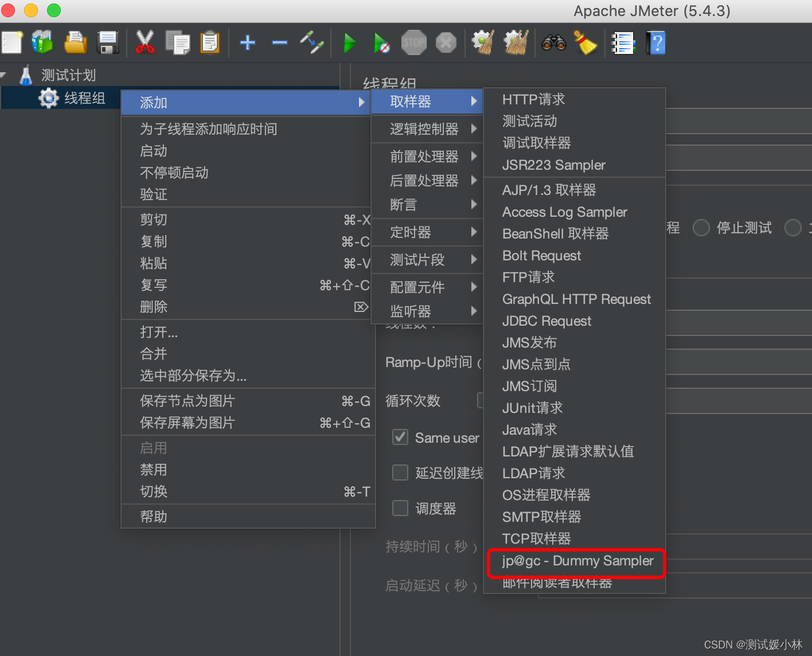Click 验证 menu item
812x656 pixels.
(248, 194)
